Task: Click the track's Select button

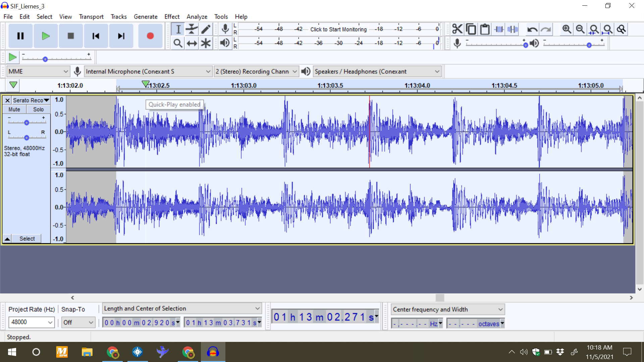Action: [x=27, y=238]
